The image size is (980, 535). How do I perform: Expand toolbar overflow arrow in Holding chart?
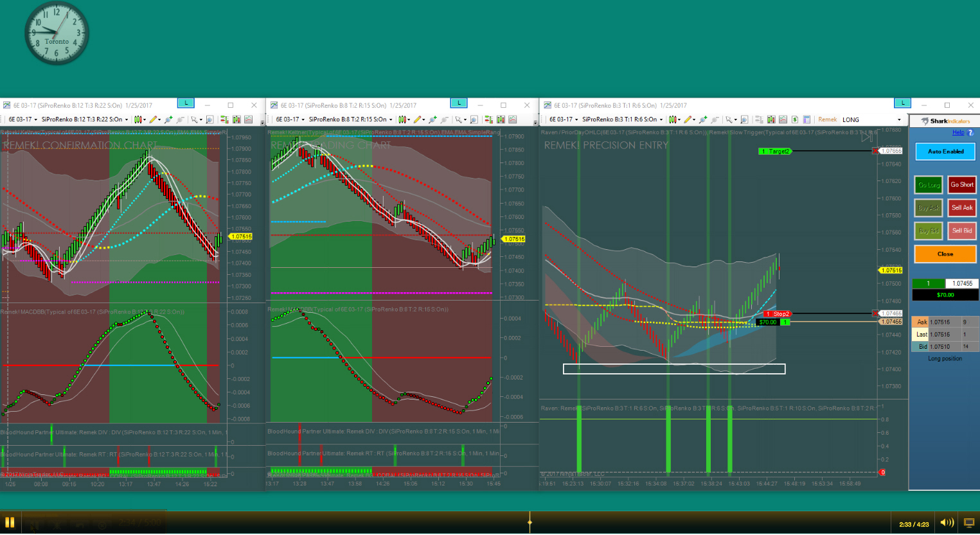[x=536, y=122]
